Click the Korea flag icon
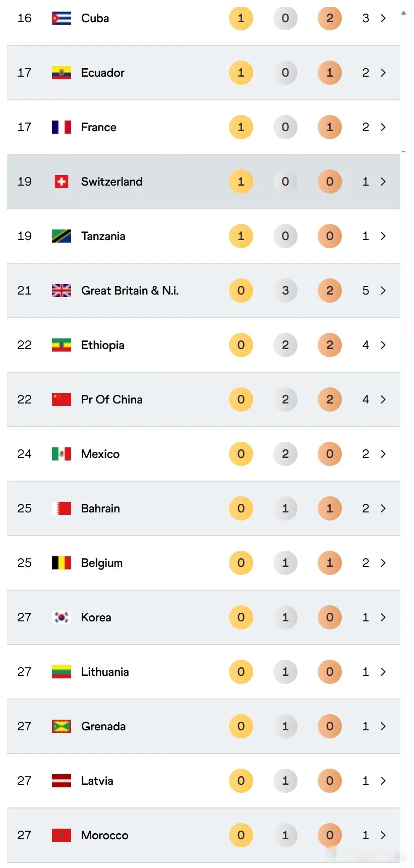The height and width of the screenshot is (868, 414). pos(61,617)
